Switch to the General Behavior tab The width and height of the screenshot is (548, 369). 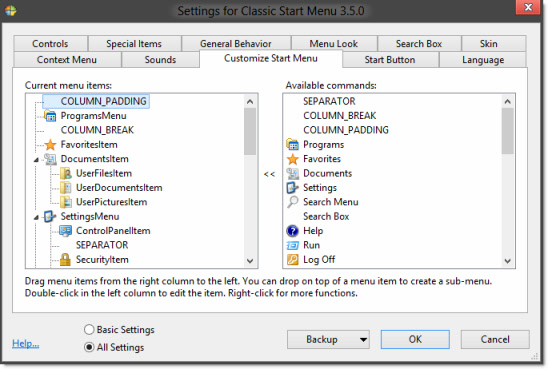(x=236, y=44)
